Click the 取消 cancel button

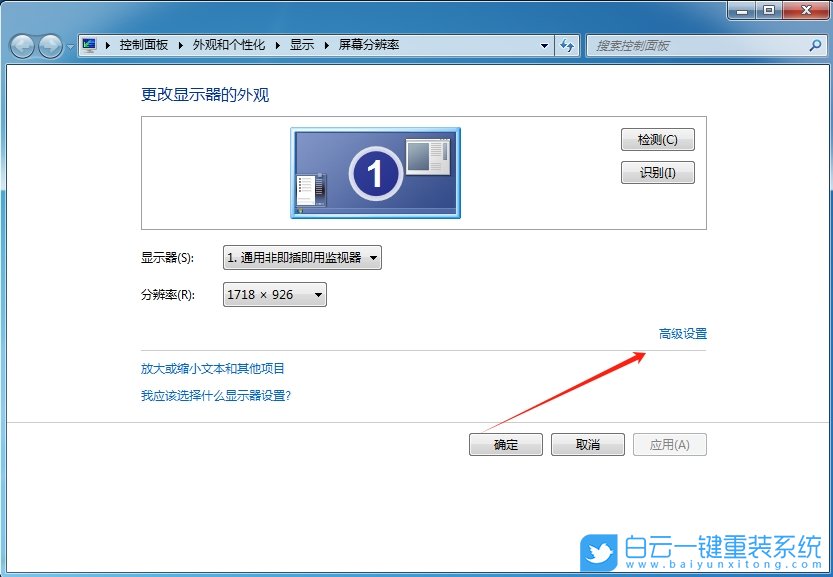[587, 444]
